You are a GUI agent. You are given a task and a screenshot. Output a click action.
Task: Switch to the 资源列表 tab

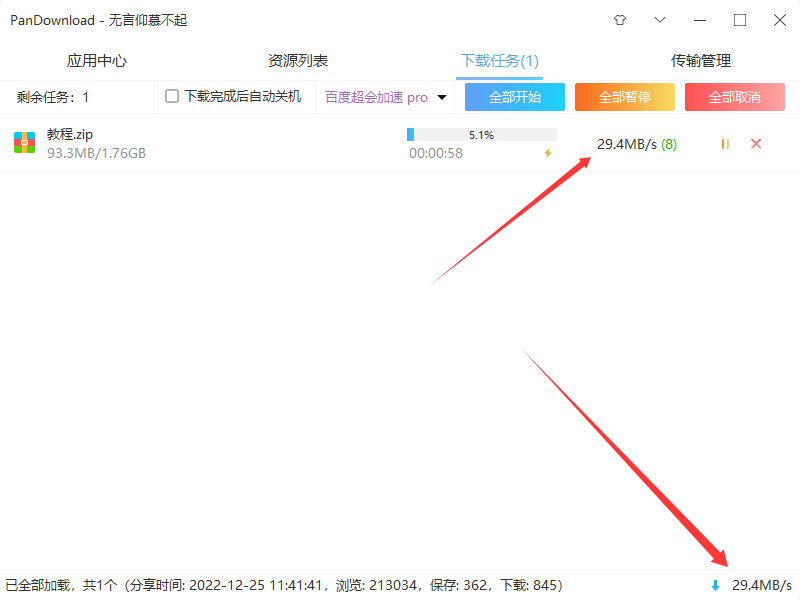point(298,61)
